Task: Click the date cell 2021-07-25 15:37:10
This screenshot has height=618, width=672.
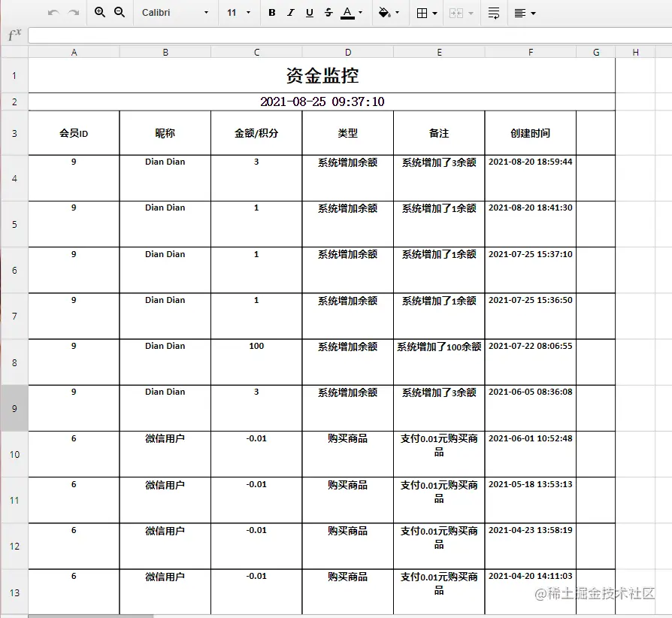Action: tap(531, 270)
